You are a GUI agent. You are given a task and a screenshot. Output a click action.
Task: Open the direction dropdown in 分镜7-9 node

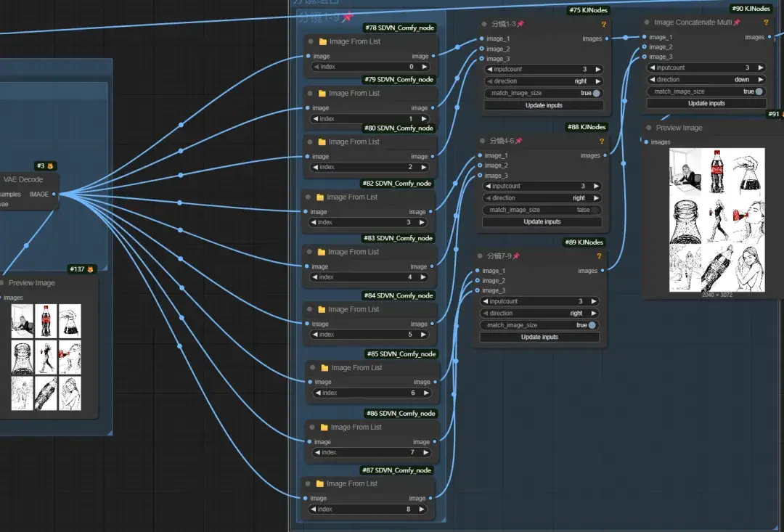pyautogui.click(x=539, y=313)
